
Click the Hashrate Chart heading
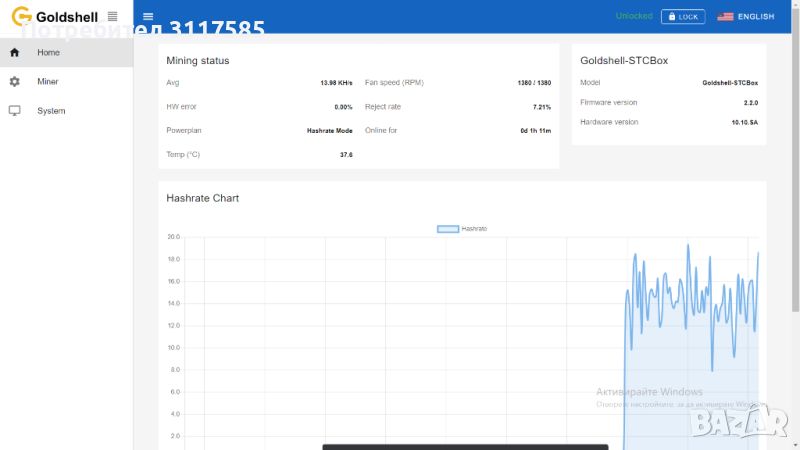[203, 198]
